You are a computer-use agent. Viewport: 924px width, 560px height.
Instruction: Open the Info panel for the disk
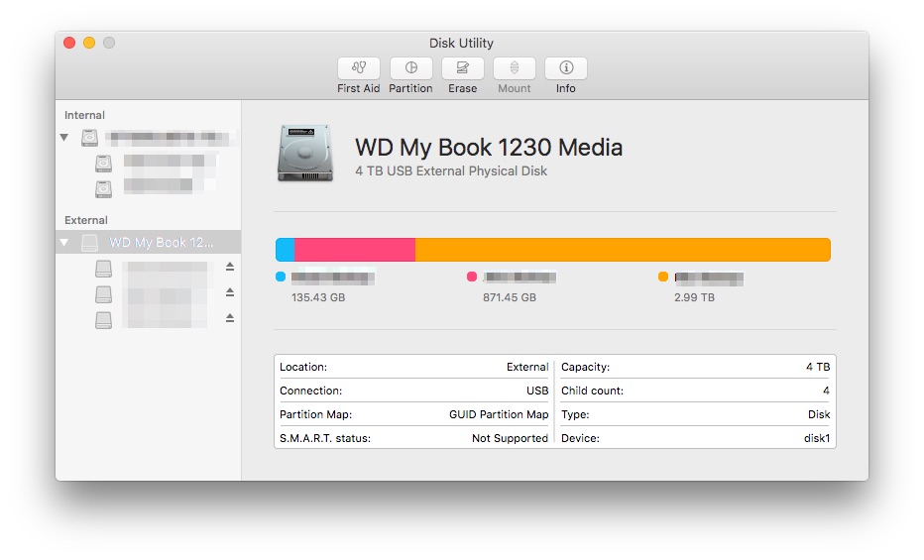coord(566,68)
